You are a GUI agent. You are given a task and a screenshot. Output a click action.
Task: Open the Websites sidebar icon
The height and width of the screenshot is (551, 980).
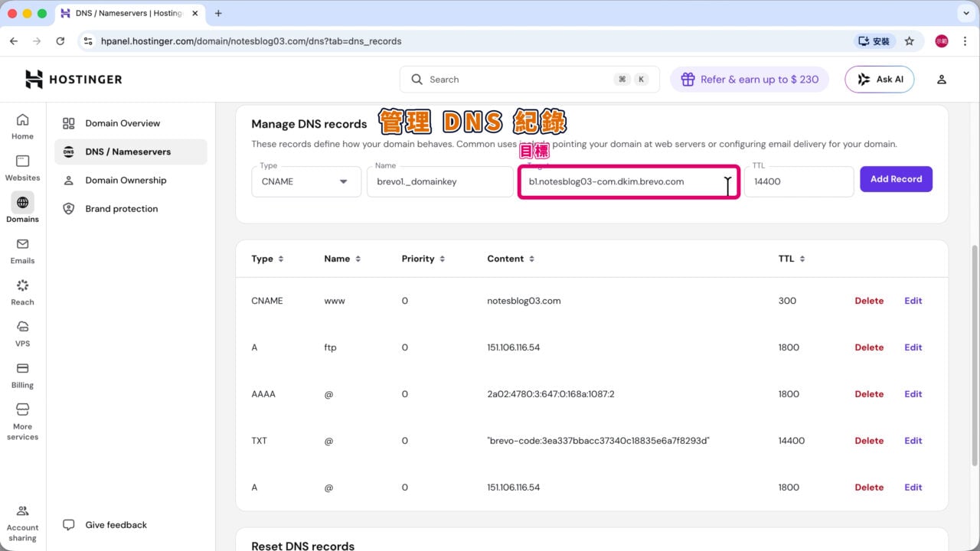pyautogui.click(x=22, y=168)
